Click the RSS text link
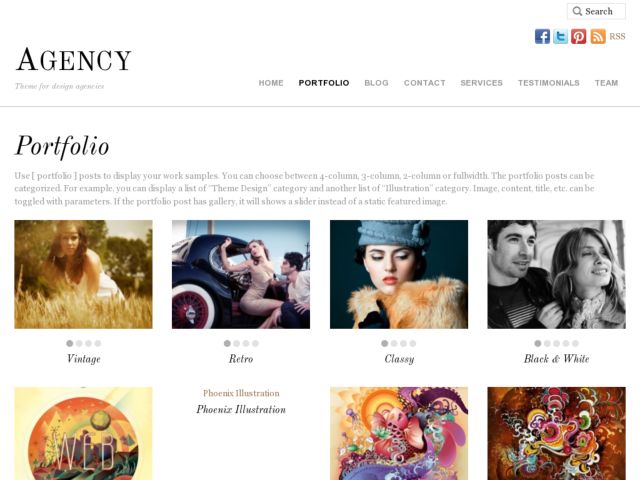The height and width of the screenshot is (480, 640). tap(617, 36)
